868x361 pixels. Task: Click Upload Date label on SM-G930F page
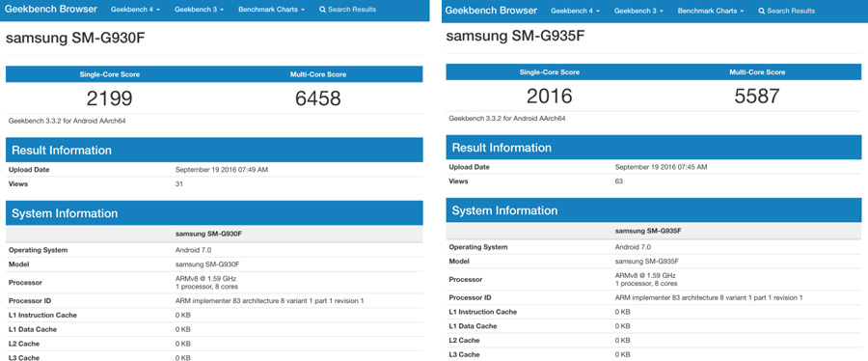(29, 170)
